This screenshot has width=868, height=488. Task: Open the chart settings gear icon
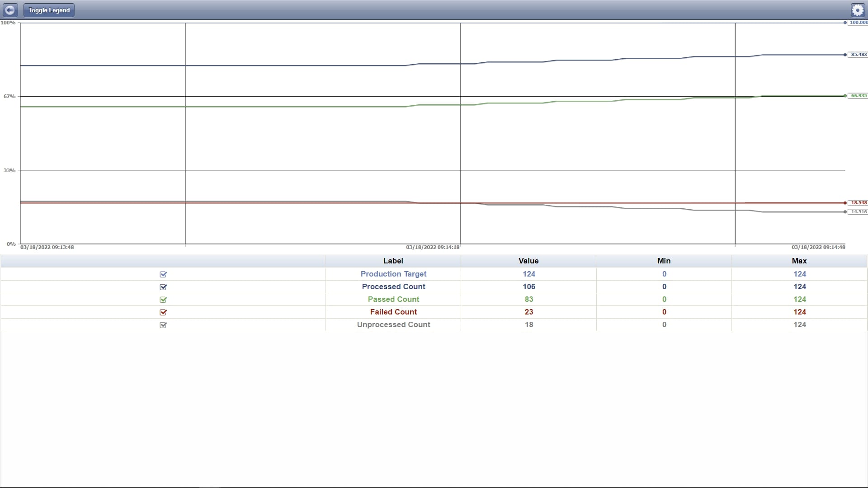point(858,9)
